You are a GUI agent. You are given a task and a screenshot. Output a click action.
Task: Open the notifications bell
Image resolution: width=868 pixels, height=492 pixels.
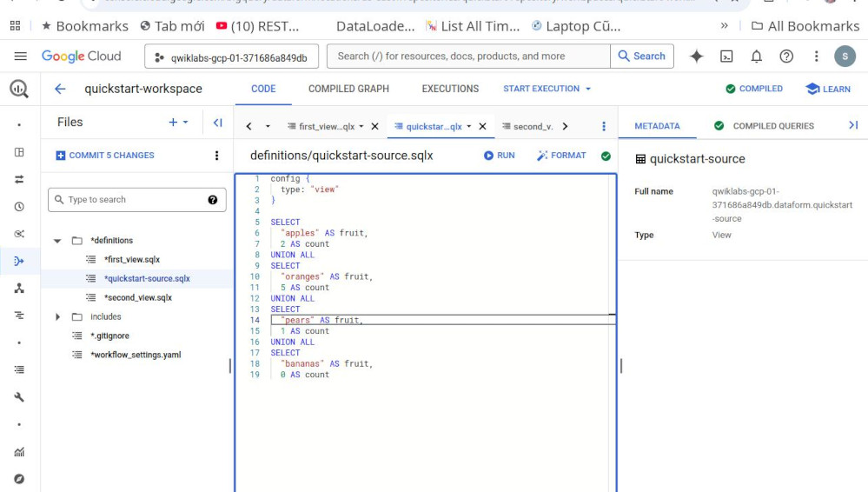click(756, 56)
